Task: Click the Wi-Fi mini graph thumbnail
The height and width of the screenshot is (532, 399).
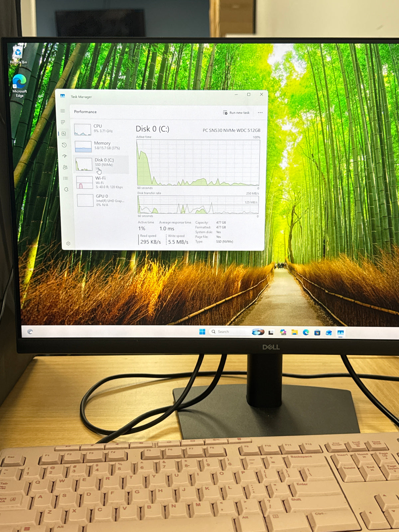Action: pyautogui.click(x=84, y=183)
